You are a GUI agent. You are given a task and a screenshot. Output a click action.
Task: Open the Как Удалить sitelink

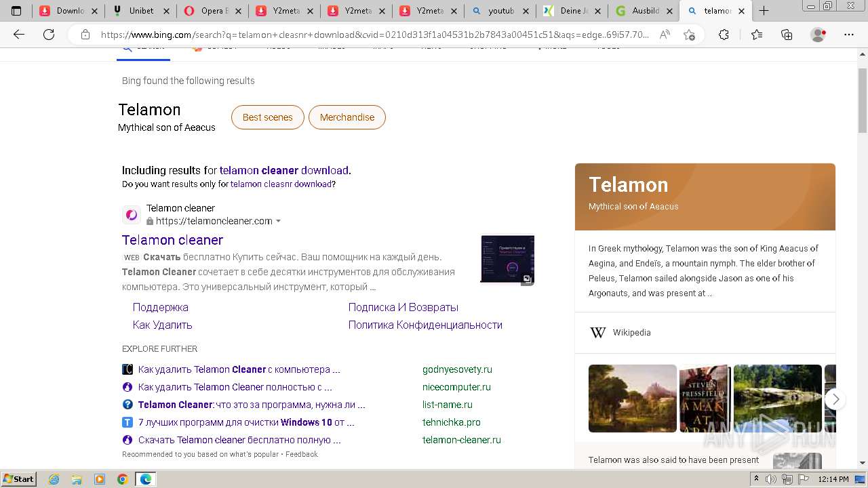coord(163,325)
